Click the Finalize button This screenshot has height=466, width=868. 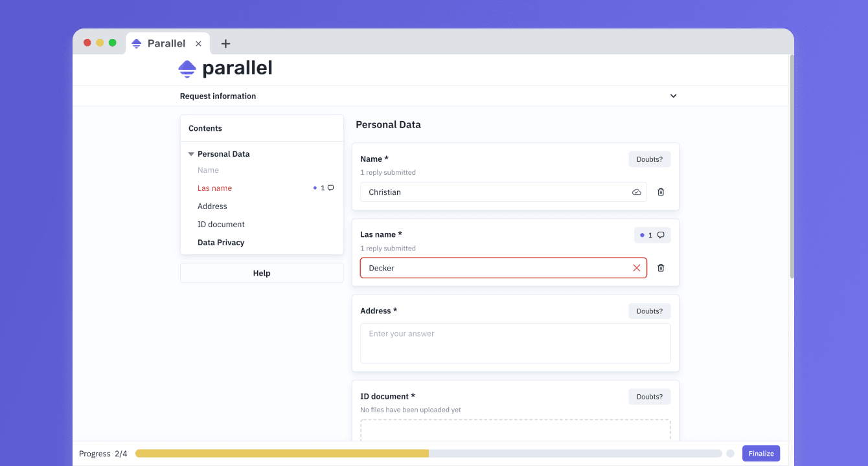pyautogui.click(x=760, y=453)
